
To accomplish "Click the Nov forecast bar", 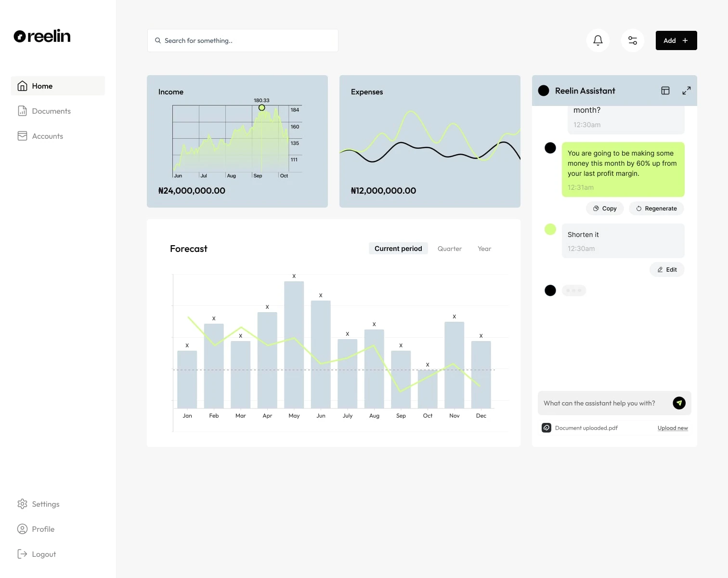I will (455, 365).
